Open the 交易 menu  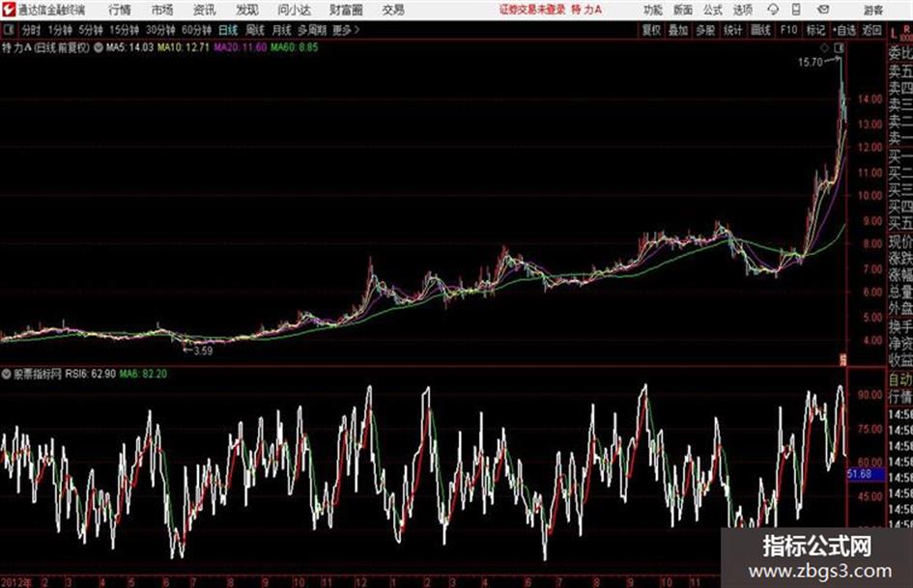tap(393, 10)
